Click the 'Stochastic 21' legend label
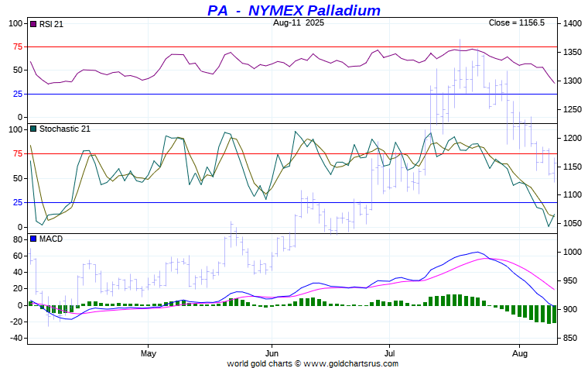The width and height of the screenshot is (588, 368). (65, 129)
